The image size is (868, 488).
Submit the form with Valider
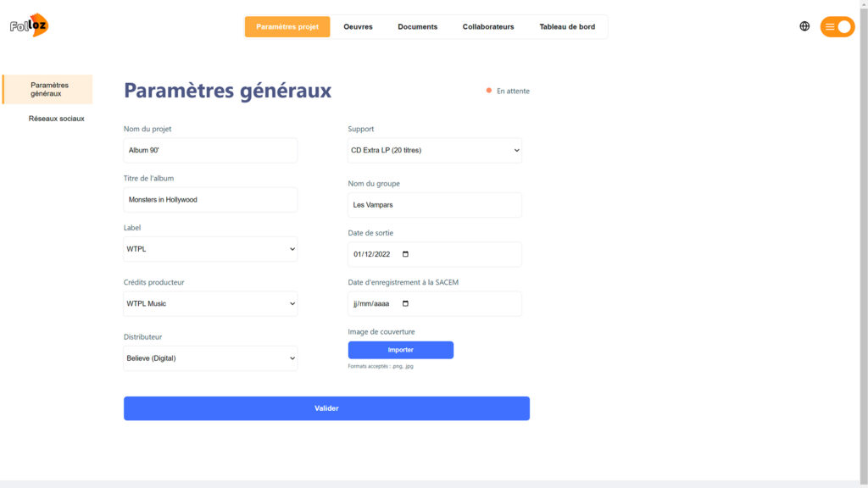click(x=326, y=408)
